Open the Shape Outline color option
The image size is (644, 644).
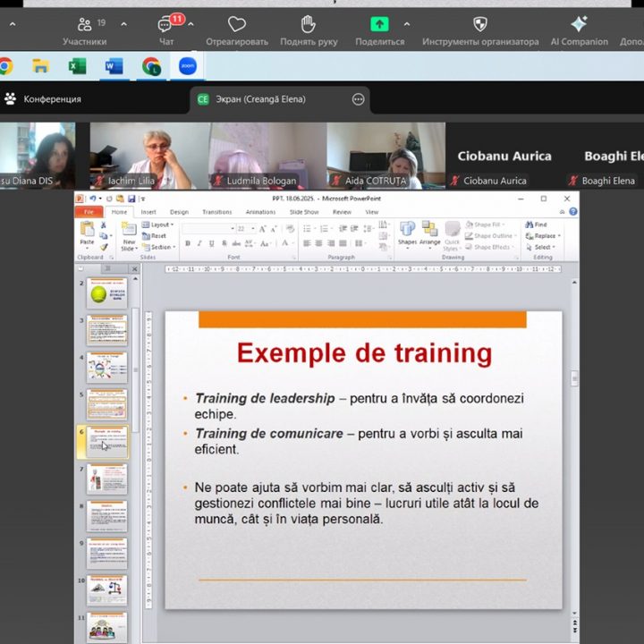[490, 236]
